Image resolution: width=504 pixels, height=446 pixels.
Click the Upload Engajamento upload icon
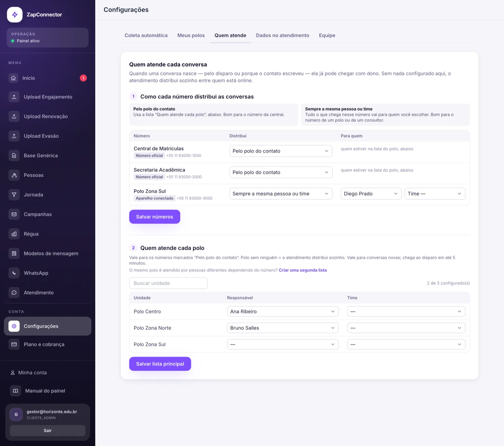coord(14,97)
